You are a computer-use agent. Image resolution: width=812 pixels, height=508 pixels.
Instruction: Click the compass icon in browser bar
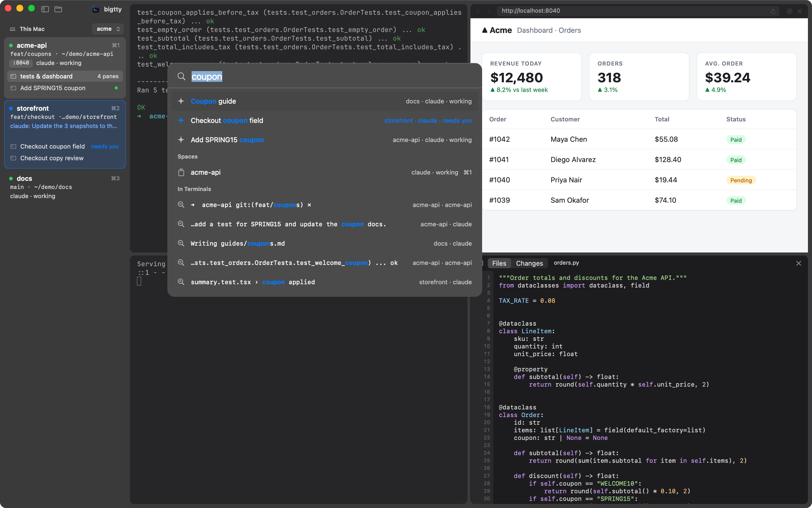pos(789,11)
